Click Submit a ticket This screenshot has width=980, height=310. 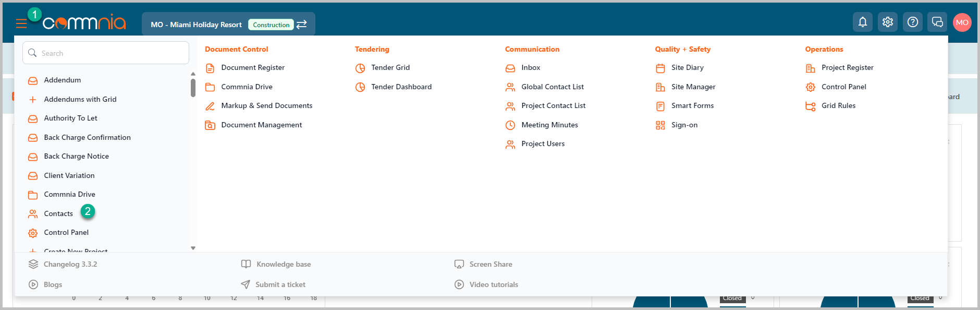(280, 284)
